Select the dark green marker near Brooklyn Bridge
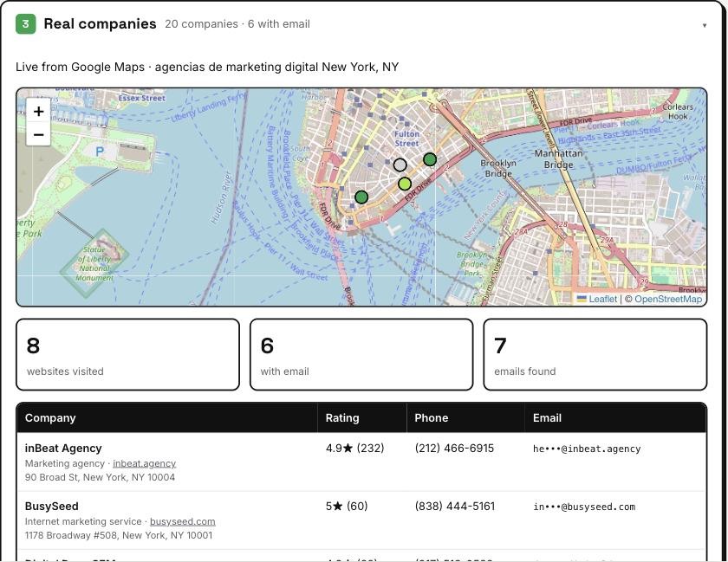The height and width of the screenshot is (562, 728). point(430,159)
